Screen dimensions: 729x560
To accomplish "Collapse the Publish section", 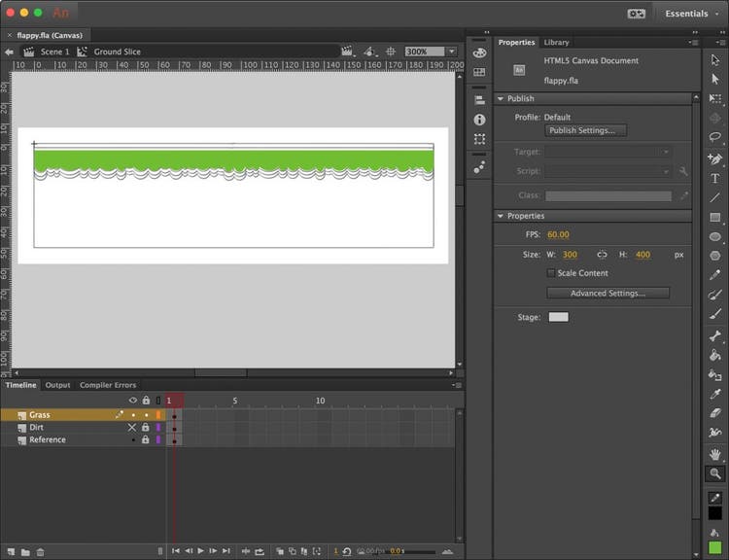I will coord(501,98).
